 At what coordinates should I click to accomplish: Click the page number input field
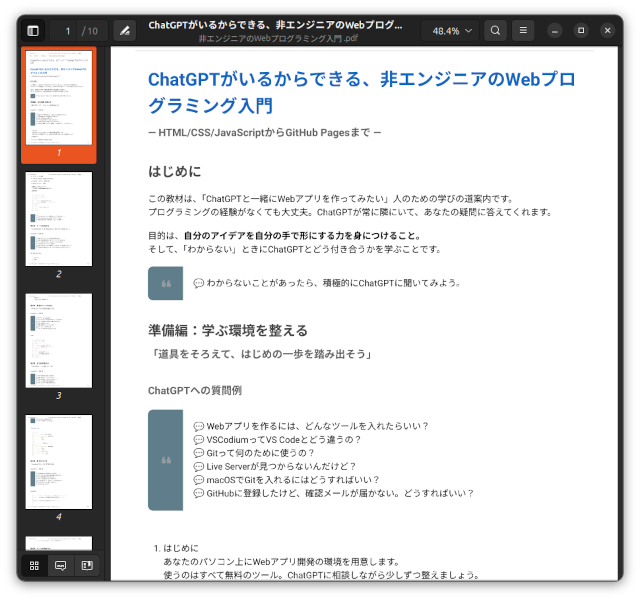pyautogui.click(x=68, y=31)
